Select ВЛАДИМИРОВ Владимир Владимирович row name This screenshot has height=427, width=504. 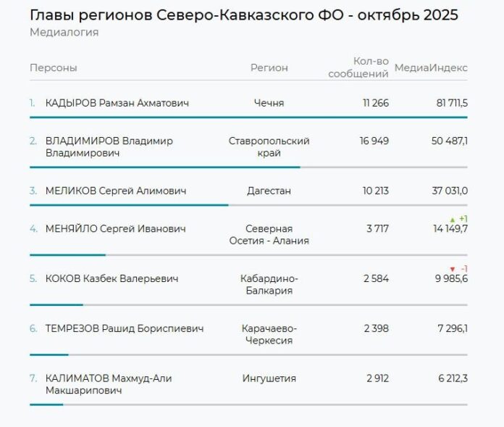[x=109, y=147]
